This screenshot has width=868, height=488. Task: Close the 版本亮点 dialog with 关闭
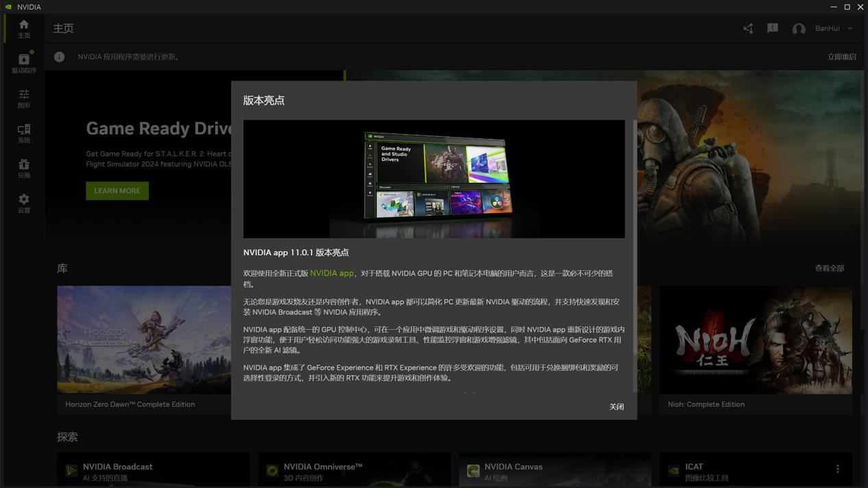(617, 407)
